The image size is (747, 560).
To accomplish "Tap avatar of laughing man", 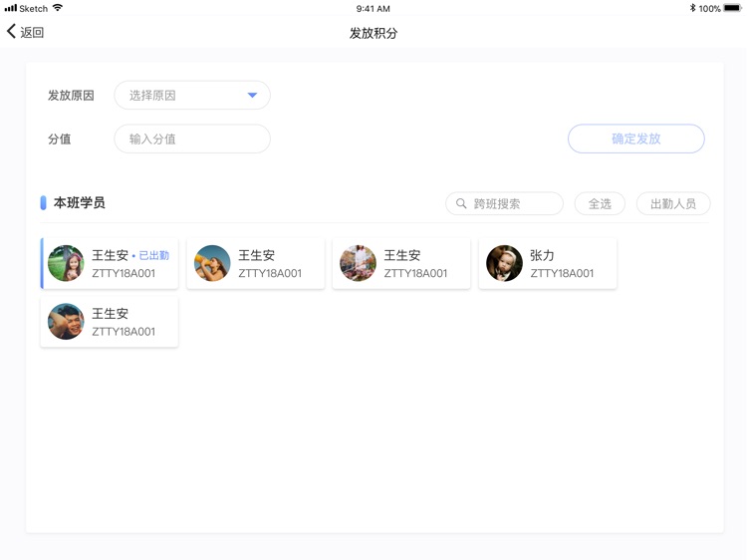I will 66,322.
